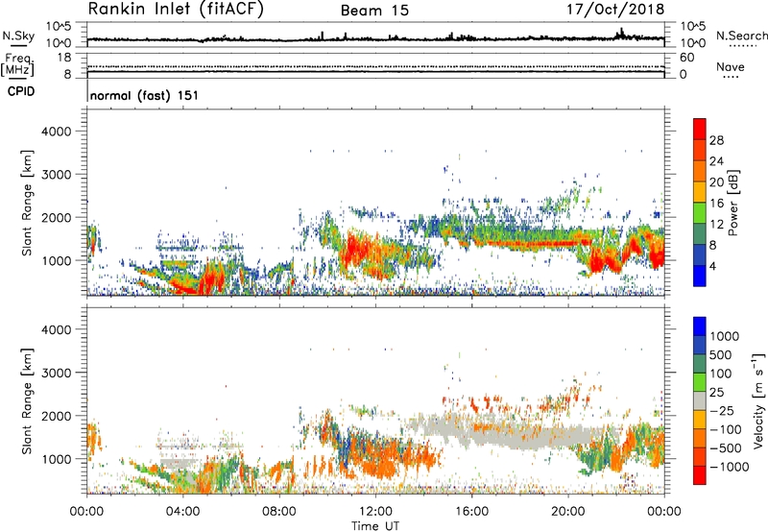The width and height of the screenshot is (768, 532).
Task: Click the '4' tick on the power colorbar
Action: point(712,266)
